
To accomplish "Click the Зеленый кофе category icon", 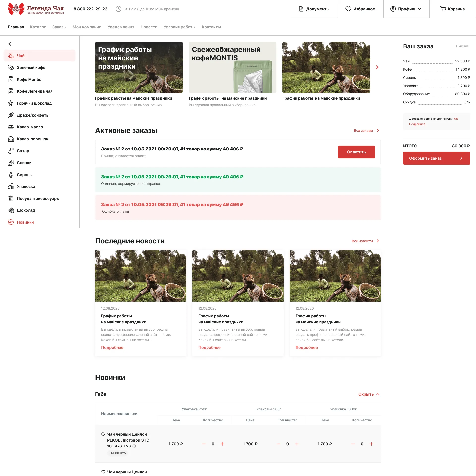I will point(11,67).
